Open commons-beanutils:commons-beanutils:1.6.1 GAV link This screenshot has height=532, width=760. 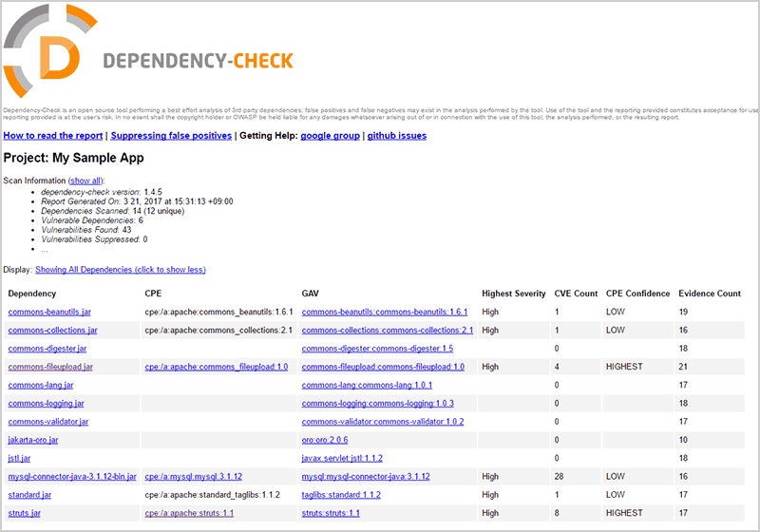[385, 312]
